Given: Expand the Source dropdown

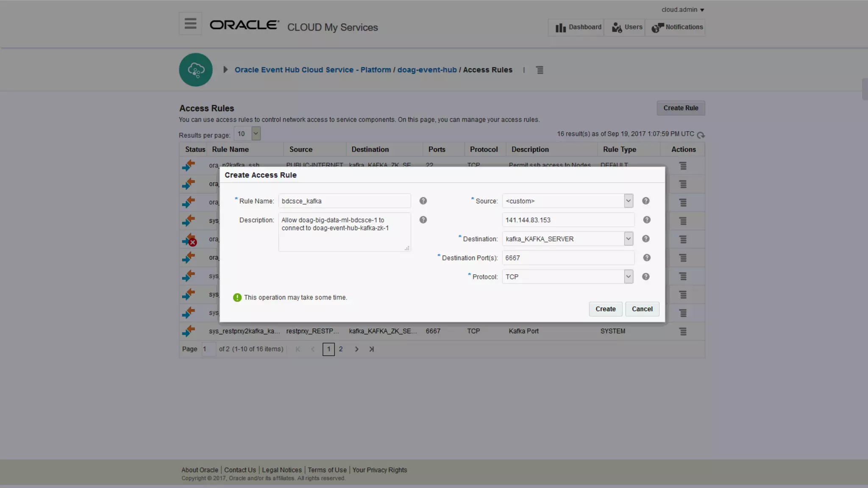Looking at the screenshot, I should 628,201.
